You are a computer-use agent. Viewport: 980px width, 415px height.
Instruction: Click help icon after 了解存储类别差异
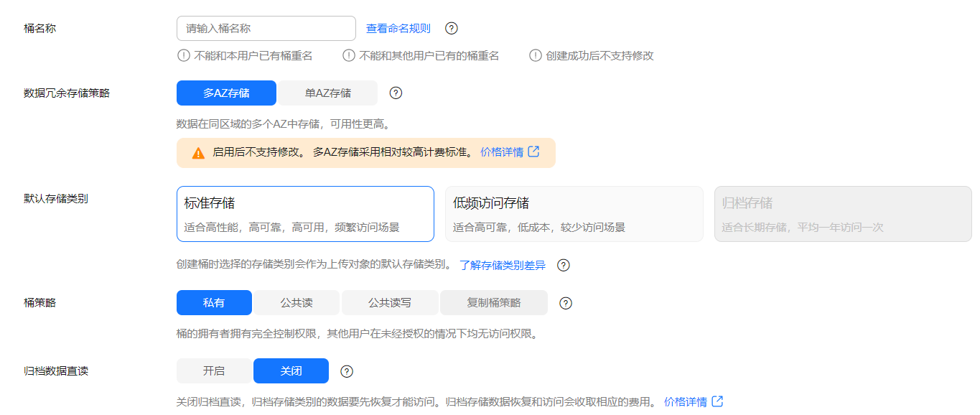coord(564,266)
